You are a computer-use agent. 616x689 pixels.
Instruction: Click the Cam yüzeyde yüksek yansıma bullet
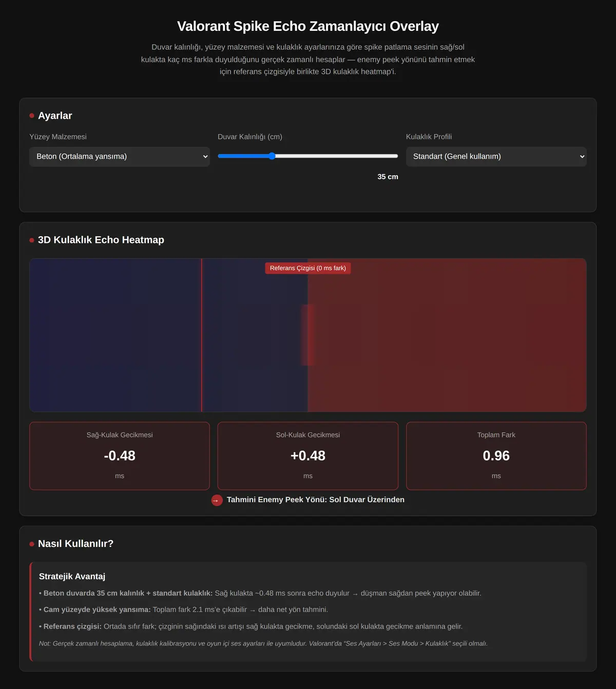tap(183, 609)
